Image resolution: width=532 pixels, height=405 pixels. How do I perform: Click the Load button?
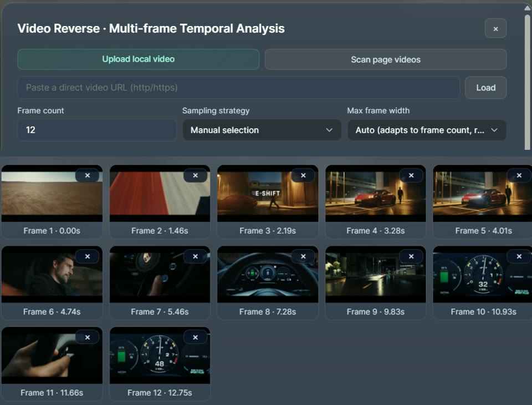coord(485,88)
